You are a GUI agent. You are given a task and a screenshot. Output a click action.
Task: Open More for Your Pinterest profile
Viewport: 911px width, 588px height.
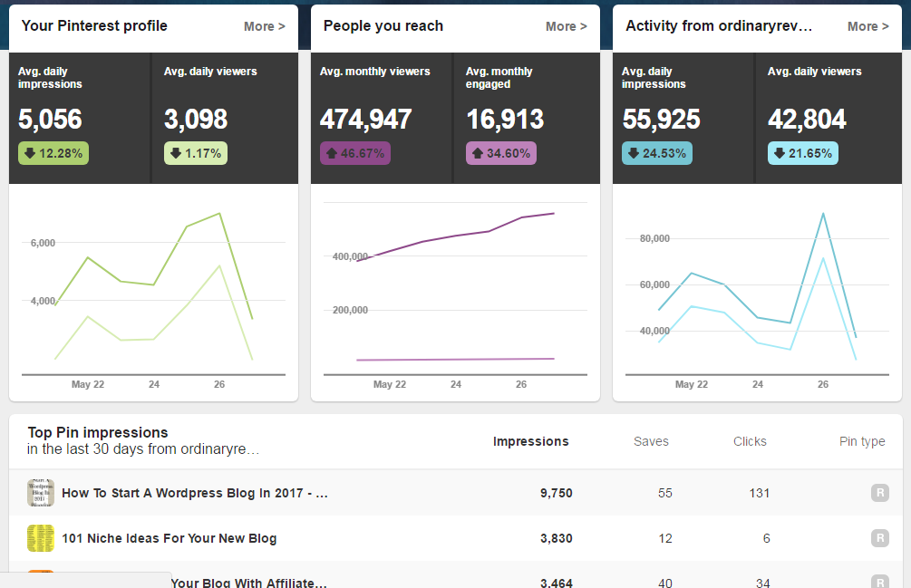[264, 26]
